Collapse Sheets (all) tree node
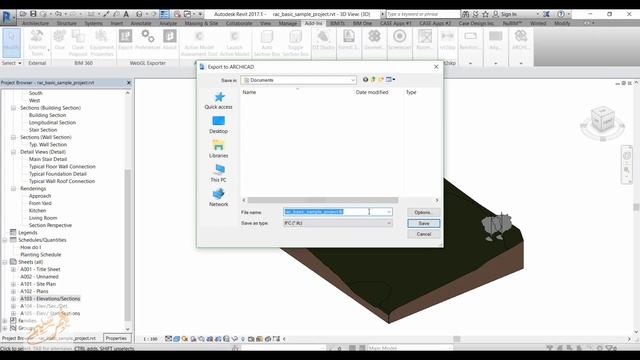Image resolution: width=640 pixels, height=360 pixels. coord(5,262)
